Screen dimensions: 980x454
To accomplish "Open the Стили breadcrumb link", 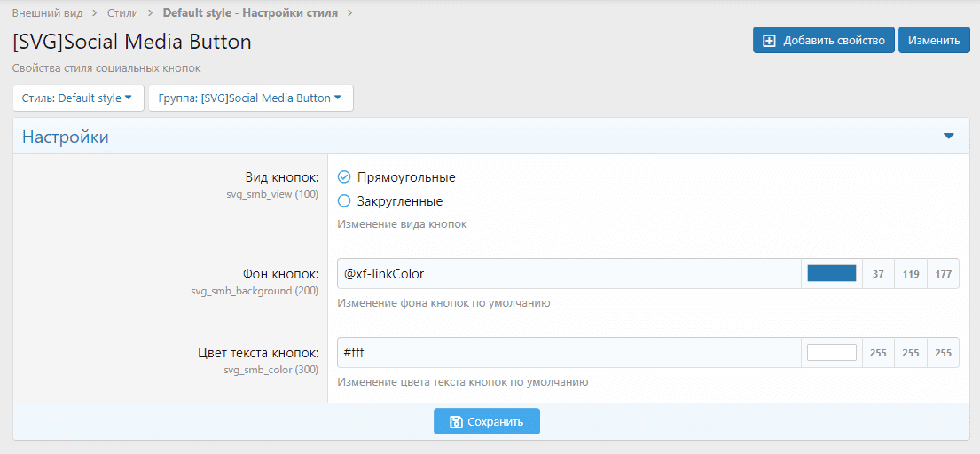I will [122, 13].
